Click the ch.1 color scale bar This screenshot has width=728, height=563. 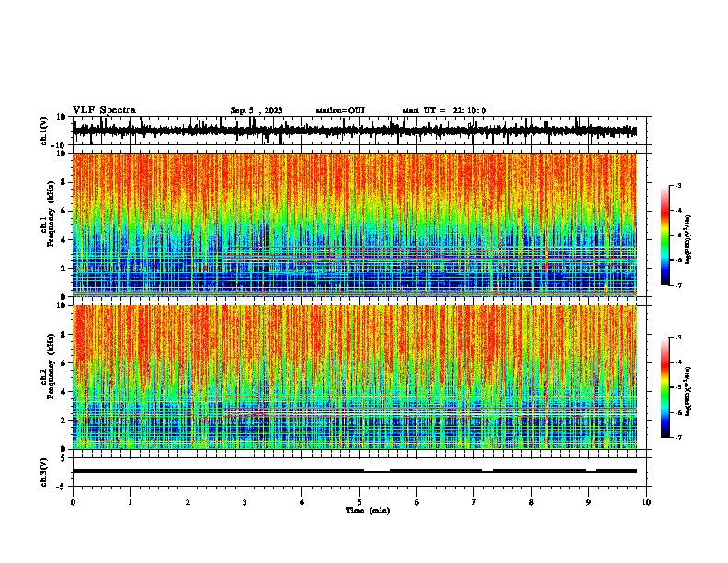(x=665, y=236)
